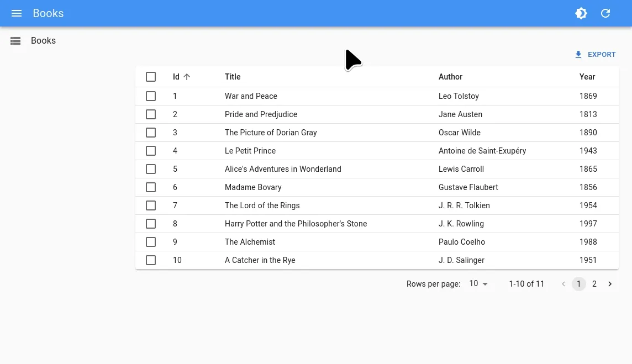Sort the table by the Title column
Image resolution: width=632 pixels, height=364 pixels.
point(233,77)
